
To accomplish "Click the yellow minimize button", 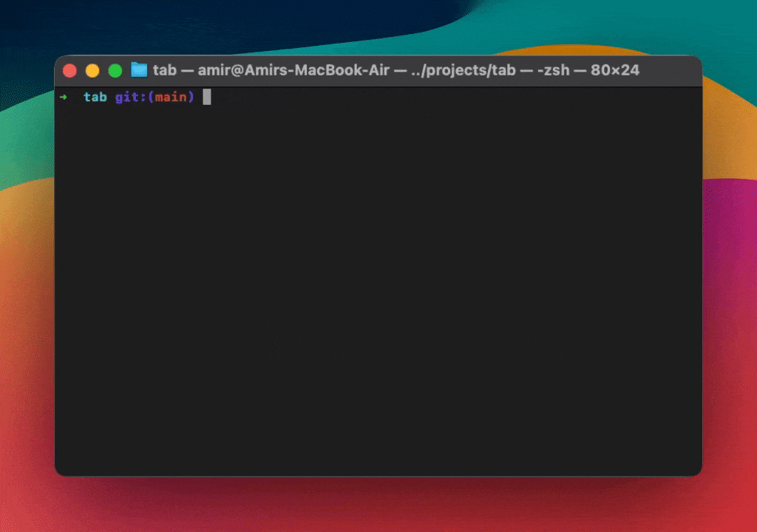I will click(x=92, y=69).
